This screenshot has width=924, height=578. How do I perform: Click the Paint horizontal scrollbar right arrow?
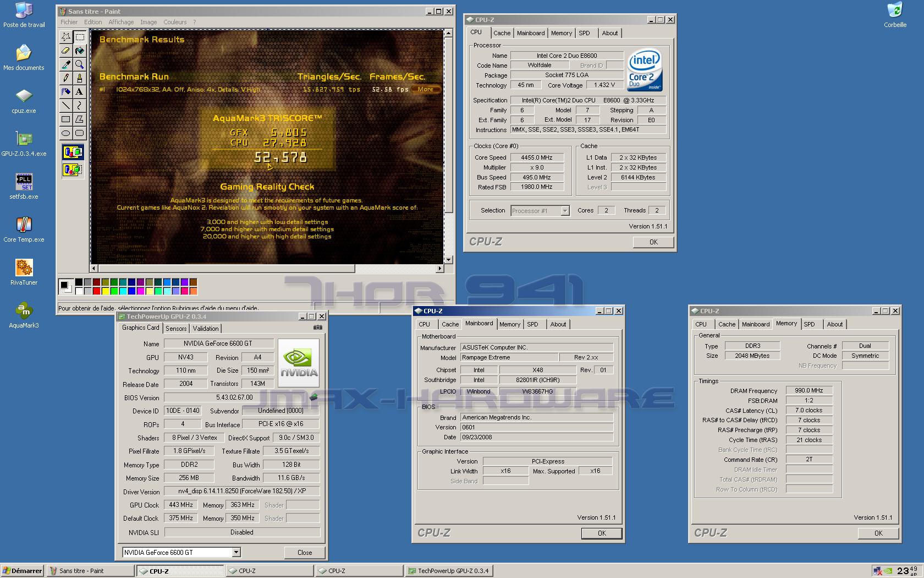coord(439,268)
